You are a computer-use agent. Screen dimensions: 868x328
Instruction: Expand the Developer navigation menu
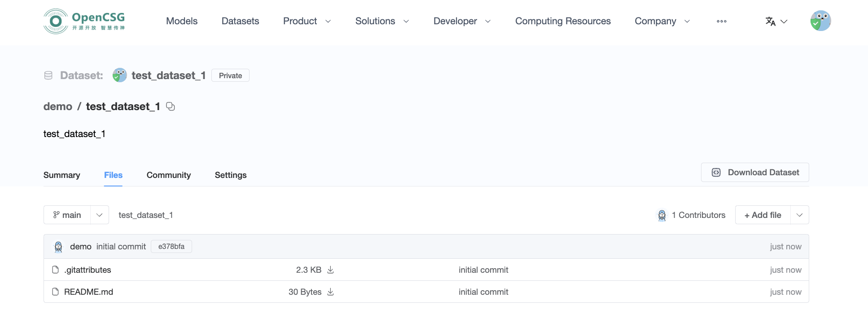[462, 21]
